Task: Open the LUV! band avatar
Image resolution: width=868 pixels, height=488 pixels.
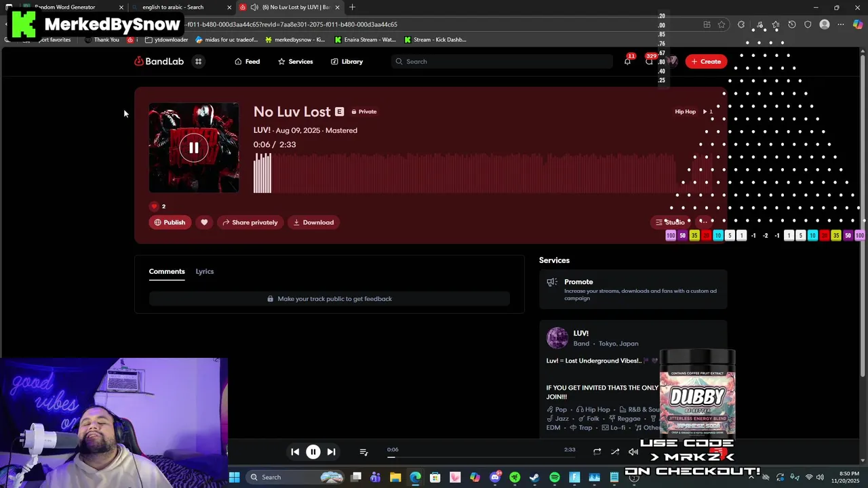Action: [x=557, y=338]
